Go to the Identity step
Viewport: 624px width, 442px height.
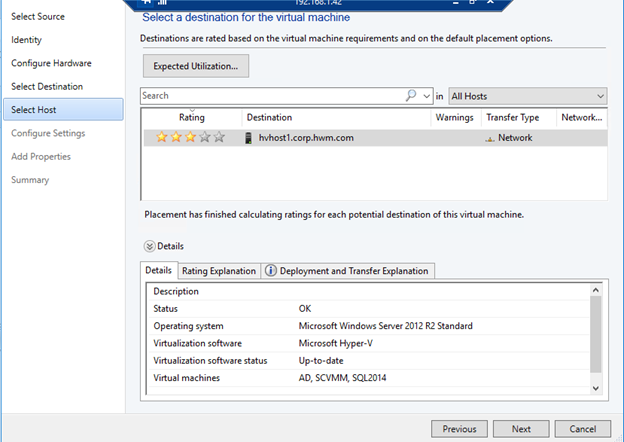pyautogui.click(x=26, y=40)
